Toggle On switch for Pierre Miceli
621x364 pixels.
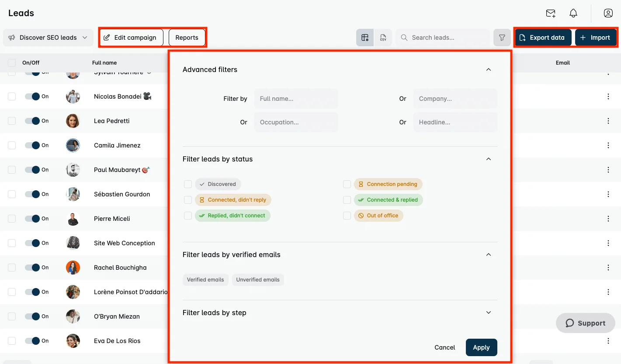tap(32, 219)
